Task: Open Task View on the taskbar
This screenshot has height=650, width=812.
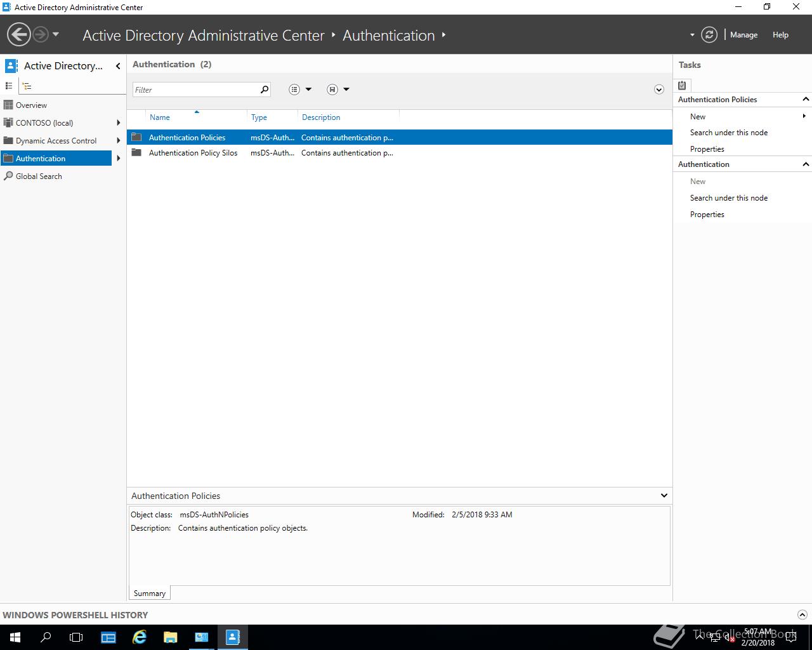Action: (76, 637)
